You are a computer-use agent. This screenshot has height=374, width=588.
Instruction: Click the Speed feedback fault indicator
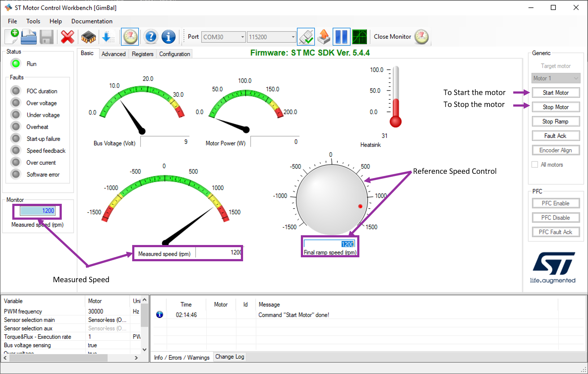pyautogui.click(x=16, y=150)
